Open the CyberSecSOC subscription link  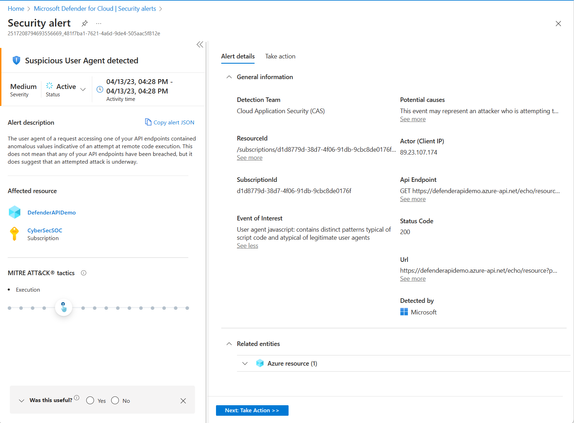point(45,230)
